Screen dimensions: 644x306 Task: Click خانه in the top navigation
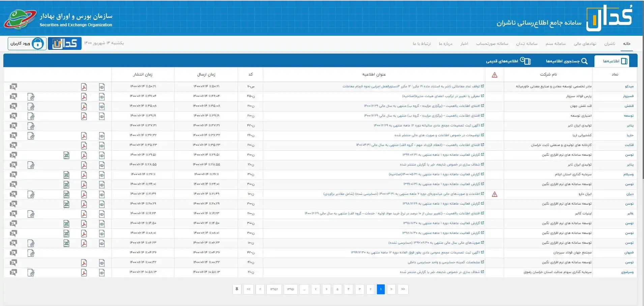click(x=626, y=43)
